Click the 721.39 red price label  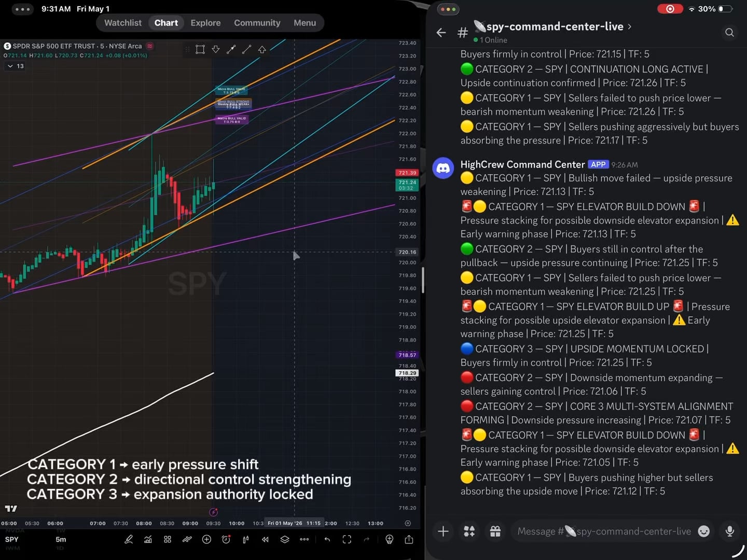click(x=407, y=173)
